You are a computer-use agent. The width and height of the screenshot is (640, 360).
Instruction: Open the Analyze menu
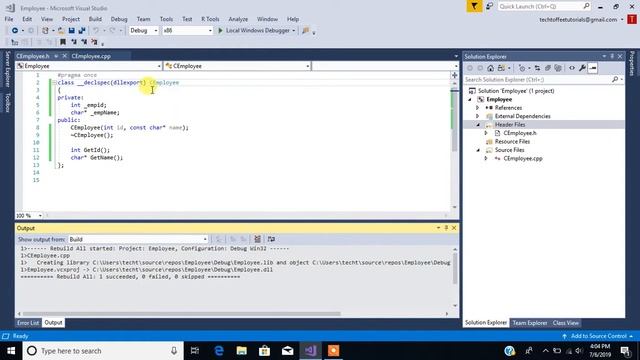[x=238, y=19]
